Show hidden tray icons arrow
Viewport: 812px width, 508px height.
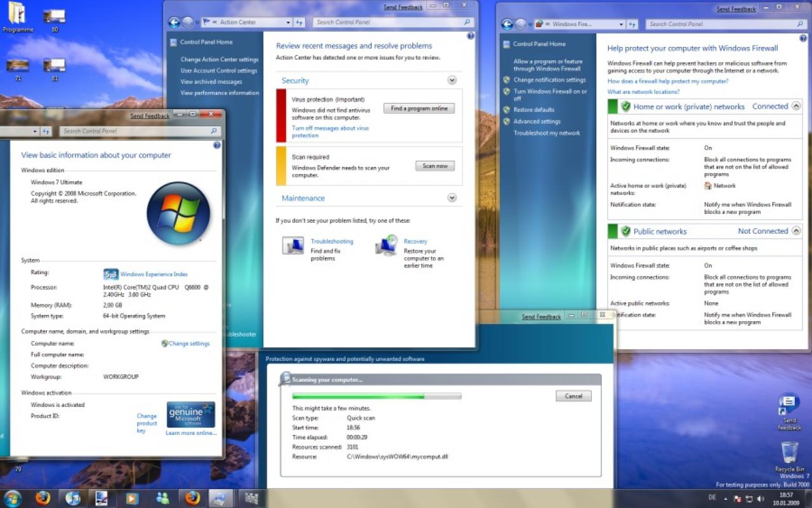tap(727, 499)
